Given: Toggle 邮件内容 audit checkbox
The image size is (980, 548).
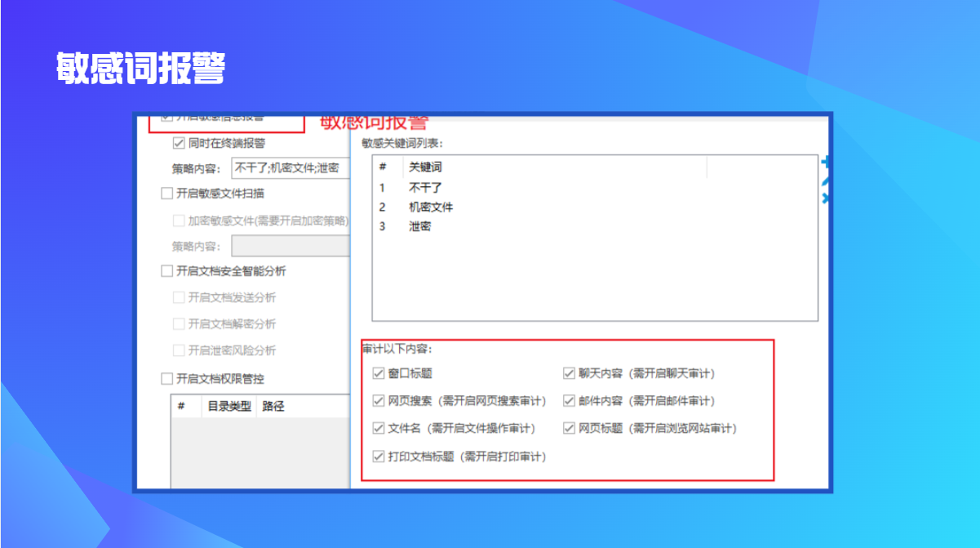Looking at the screenshot, I should coord(570,401).
